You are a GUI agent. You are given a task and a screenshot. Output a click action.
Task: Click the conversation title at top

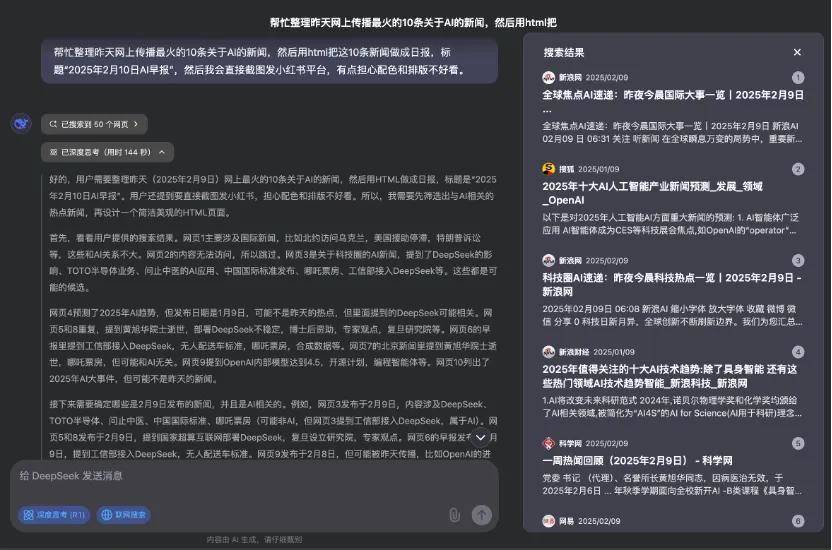point(413,22)
